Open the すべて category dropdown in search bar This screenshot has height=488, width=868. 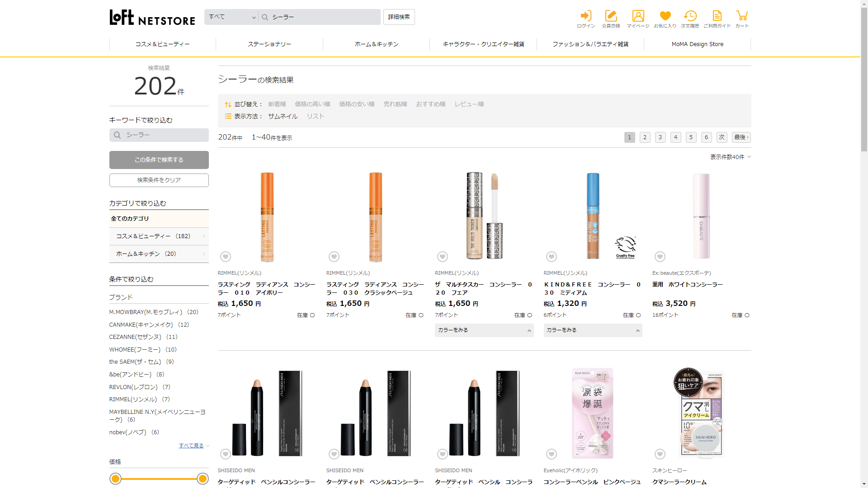point(231,17)
